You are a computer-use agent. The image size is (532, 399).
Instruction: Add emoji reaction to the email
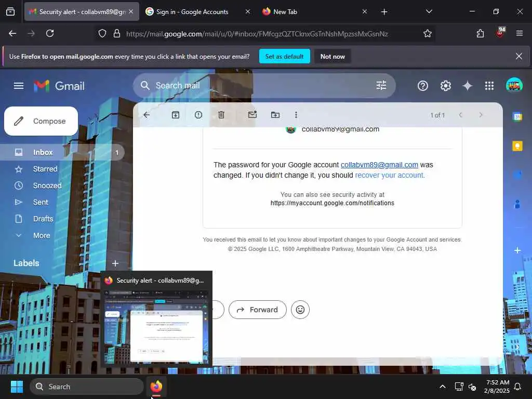pyautogui.click(x=300, y=310)
